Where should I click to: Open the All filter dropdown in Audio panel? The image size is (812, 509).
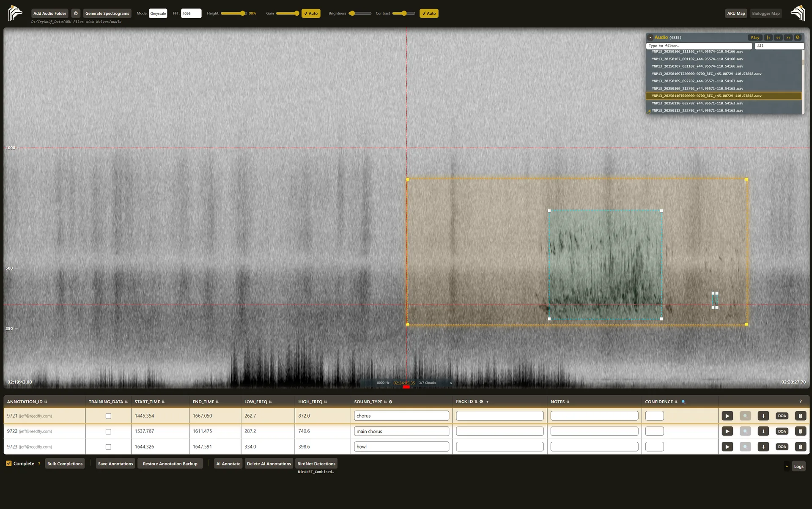779,46
